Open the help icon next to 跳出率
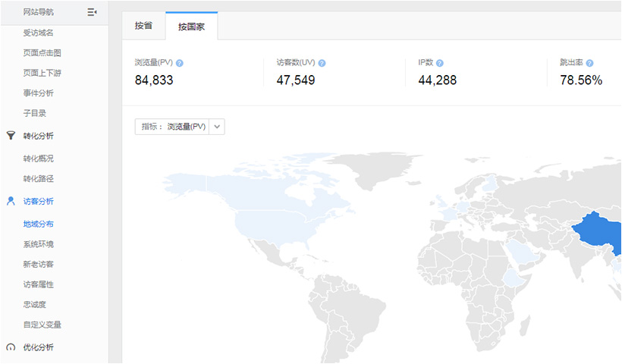Image resolution: width=622 pixels, height=364 pixels. pyautogui.click(x=590, y=63)
